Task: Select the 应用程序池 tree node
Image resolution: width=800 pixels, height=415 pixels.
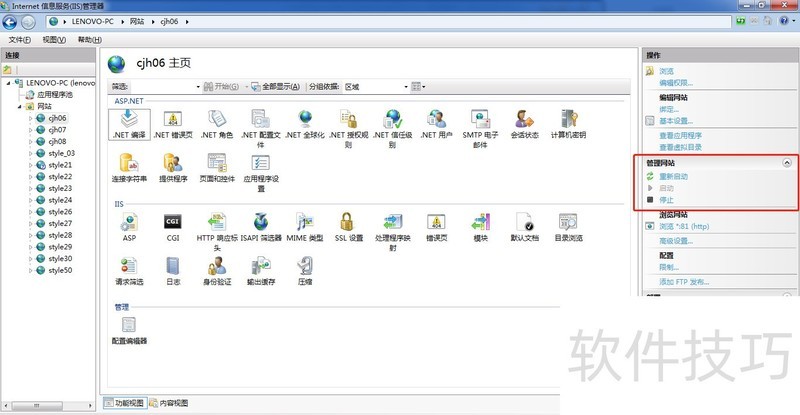Action: click(55, 94)
